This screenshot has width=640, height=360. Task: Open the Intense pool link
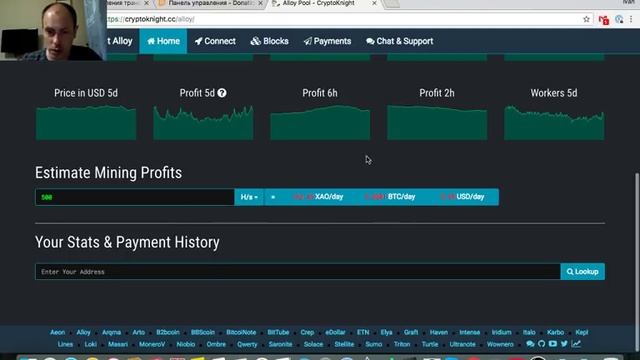pos(469,332)
